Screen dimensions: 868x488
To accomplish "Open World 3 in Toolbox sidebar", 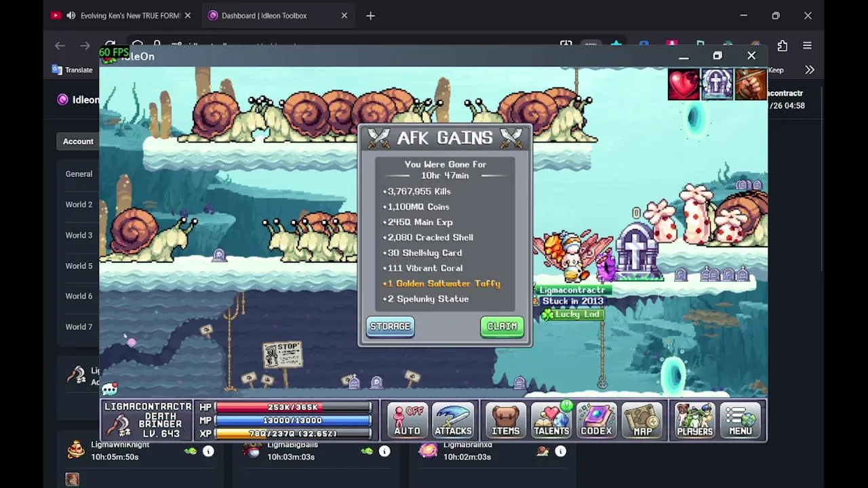I will tap(79, 236).
